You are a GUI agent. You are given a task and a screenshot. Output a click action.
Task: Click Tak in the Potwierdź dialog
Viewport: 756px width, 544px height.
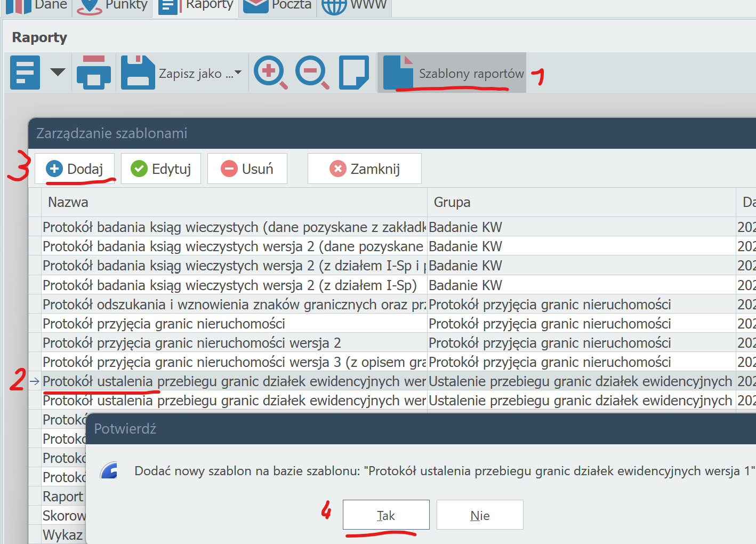click(x=386, y=515)
